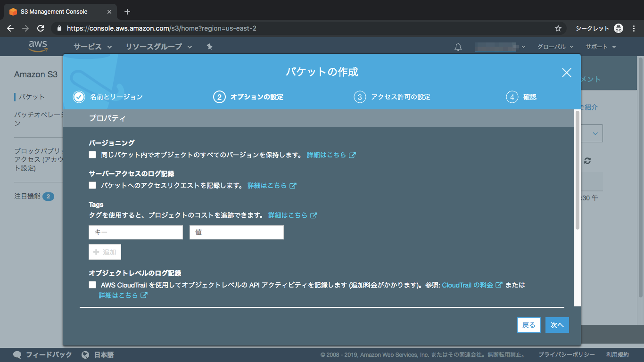Click the dialog's vertical scrollbar
This screenshot has height=362, width=644.
point(577,171)
